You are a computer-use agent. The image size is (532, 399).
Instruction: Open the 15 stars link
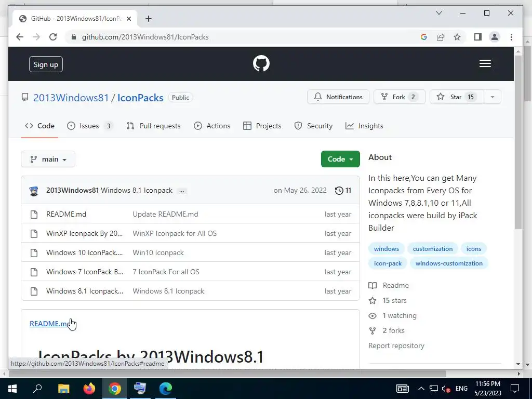click(388, 301)
